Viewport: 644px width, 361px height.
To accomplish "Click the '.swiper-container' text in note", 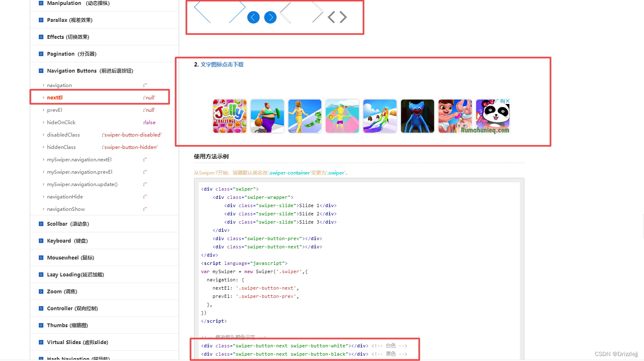I will [x=289, y=173].
